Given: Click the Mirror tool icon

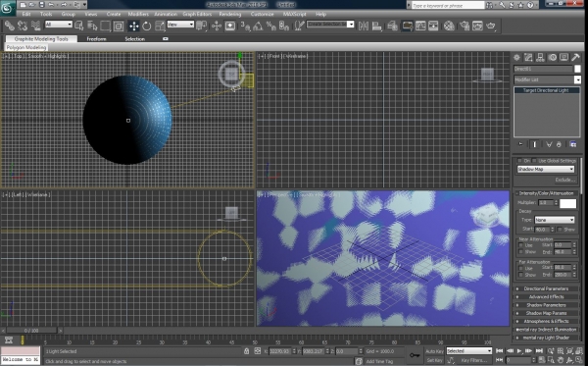Looking at the screenshot, I should [363, 26].
